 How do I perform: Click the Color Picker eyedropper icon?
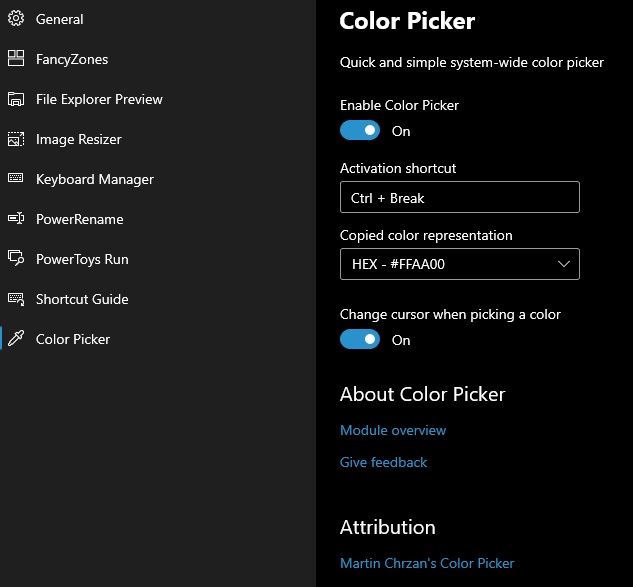(x=16, y=339)
